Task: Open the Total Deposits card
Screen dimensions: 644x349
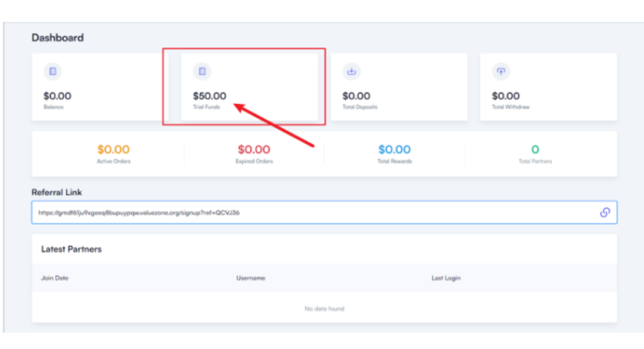Action: pyautogui.click(x=399, y=87)
